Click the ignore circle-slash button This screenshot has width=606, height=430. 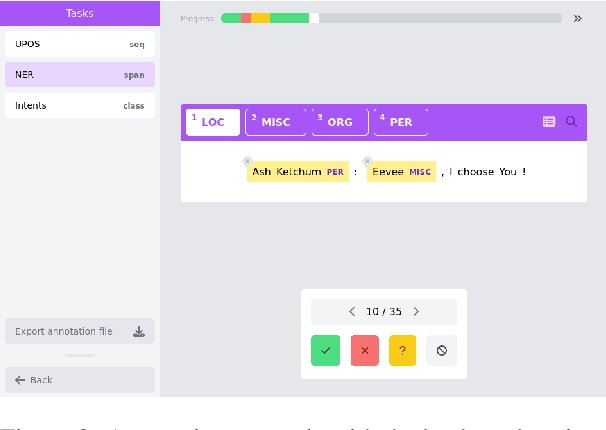[x=441, y=350]
